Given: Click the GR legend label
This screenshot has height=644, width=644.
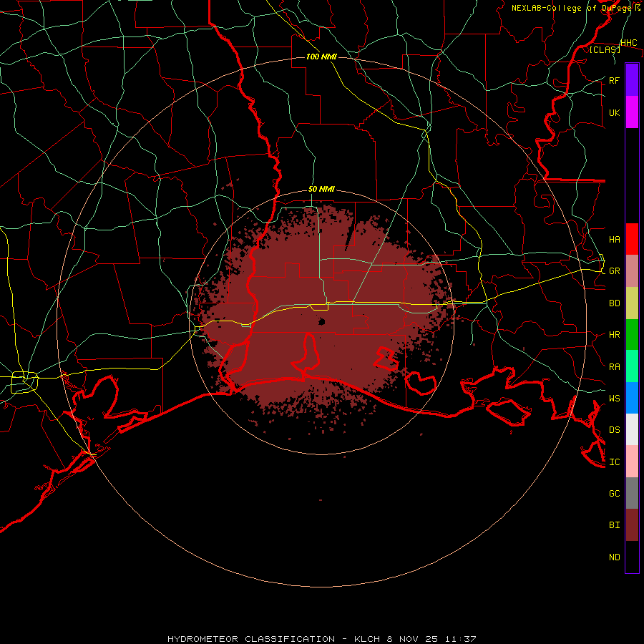Looking at the screenshot, I should [x=614, y=271].
